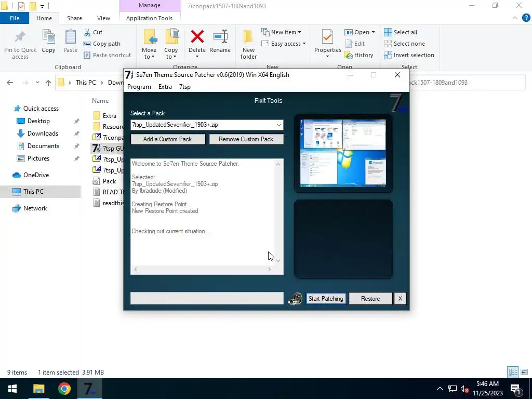The image size is (532, 399).
Task: Go up one folder level arrow
Action: point(48,83)
